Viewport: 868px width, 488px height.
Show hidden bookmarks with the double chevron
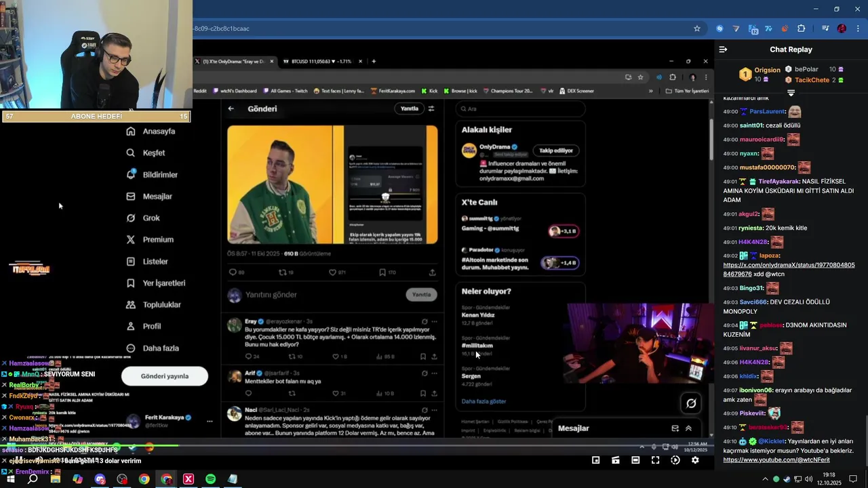(x=651, y=91)
